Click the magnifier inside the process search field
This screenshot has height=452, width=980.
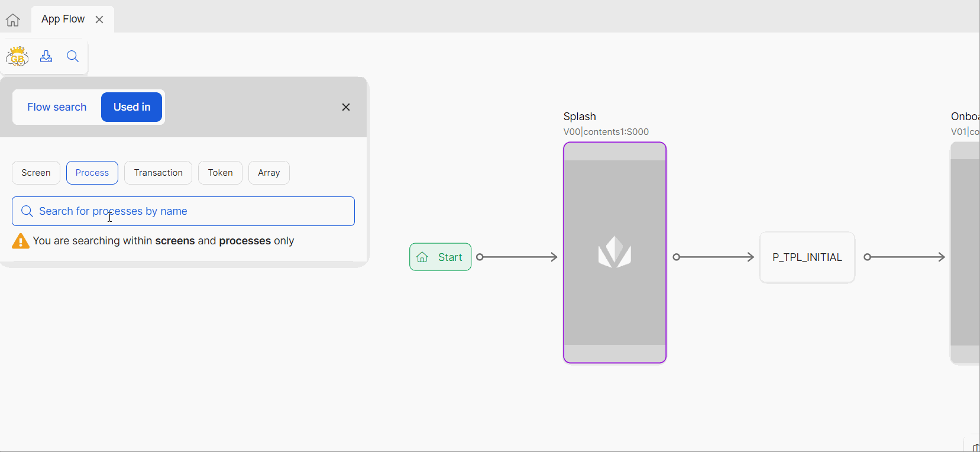27,211
